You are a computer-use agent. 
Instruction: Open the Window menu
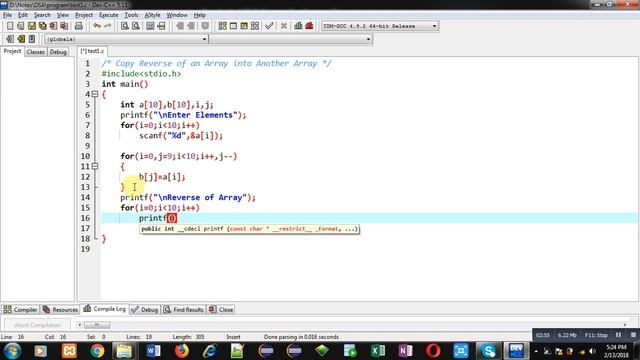[177, 15]
